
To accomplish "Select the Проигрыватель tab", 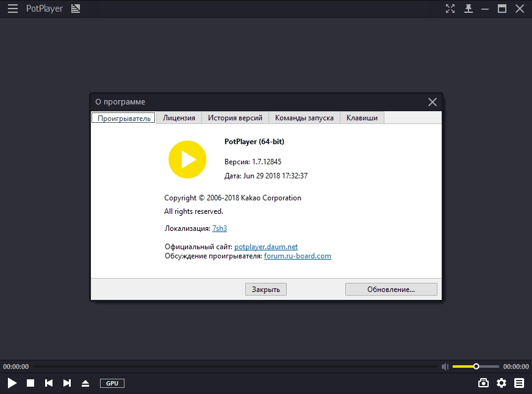I will (124, 119).
